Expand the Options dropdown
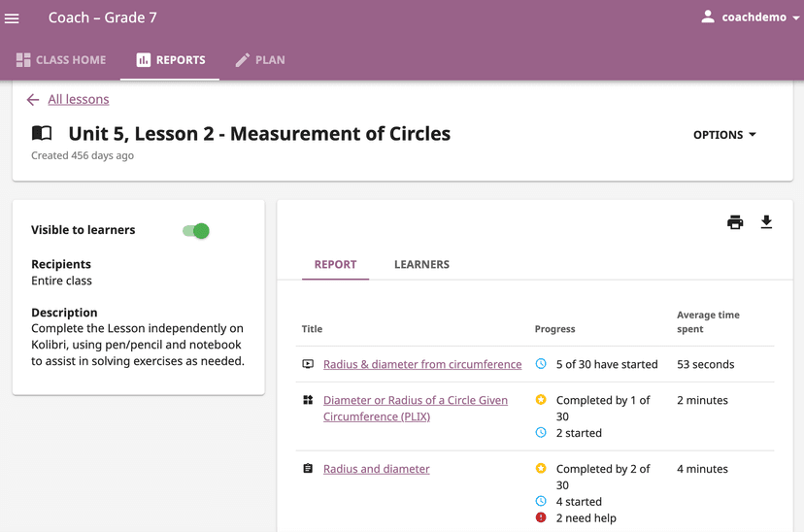This screenshot has height=532, width=804. [724, 135]
